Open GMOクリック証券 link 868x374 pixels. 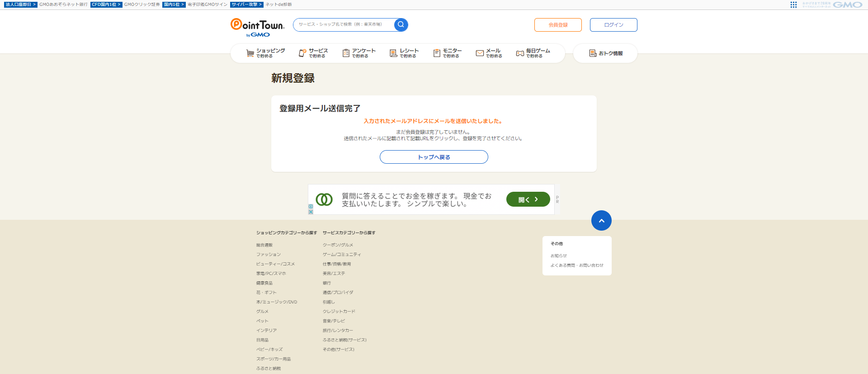(142, 5)
